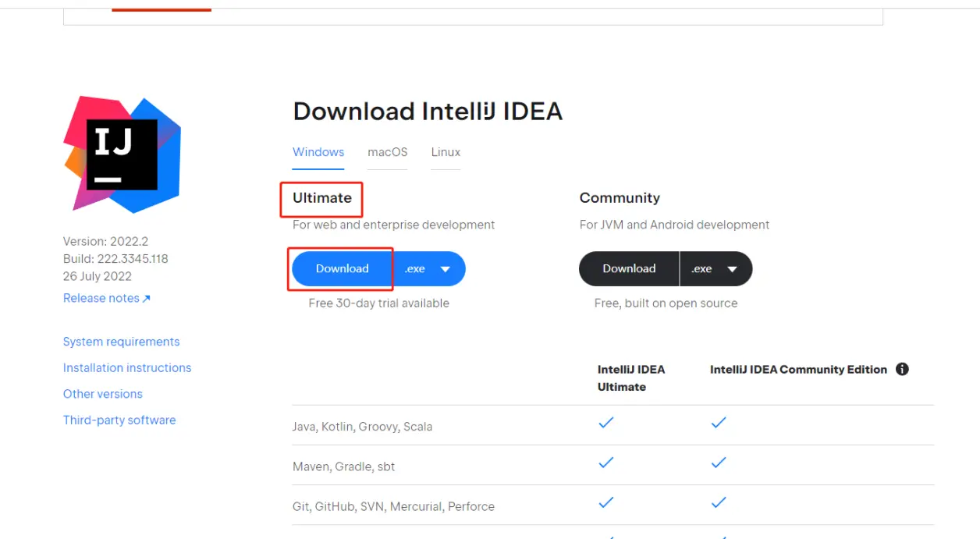This screenshot has height=539, width=980.
Task: Switch to the macOS tab
Action: [388, 152]
